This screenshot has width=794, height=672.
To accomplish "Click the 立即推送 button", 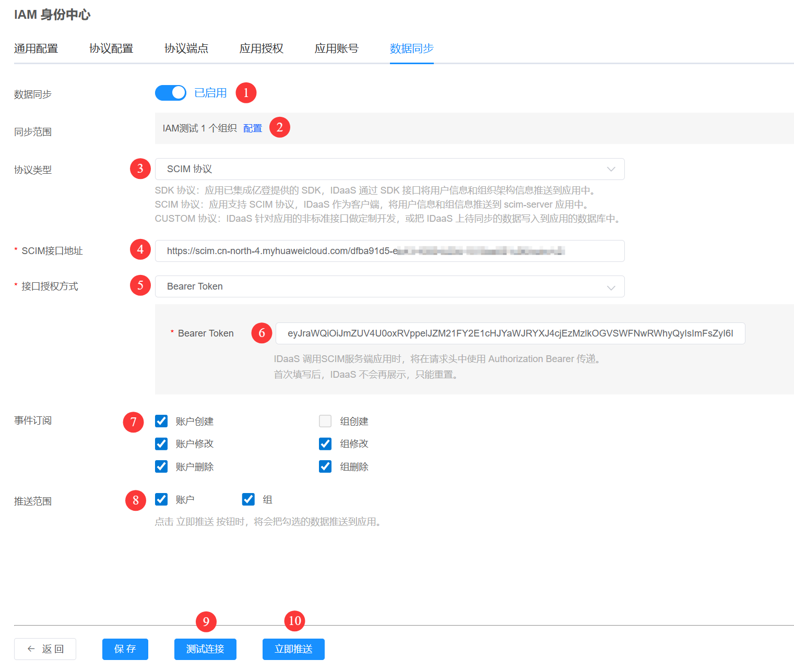I will (x=293, y=649).
